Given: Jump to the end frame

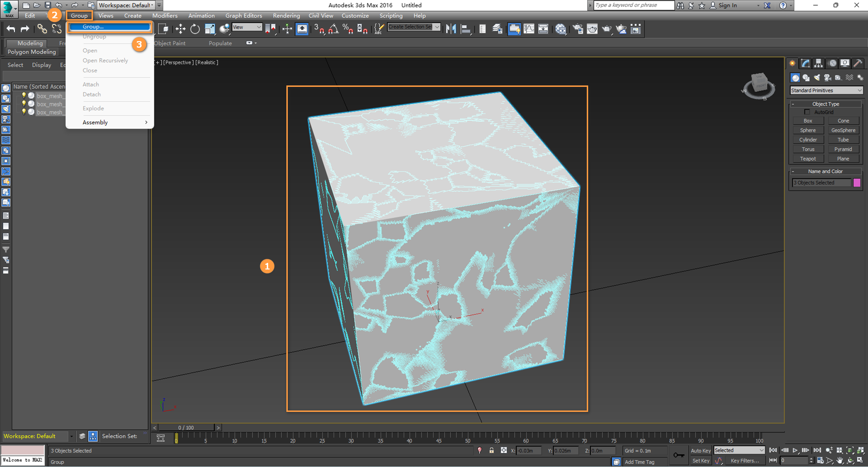Looking at the screenshot, I should 817,451.
